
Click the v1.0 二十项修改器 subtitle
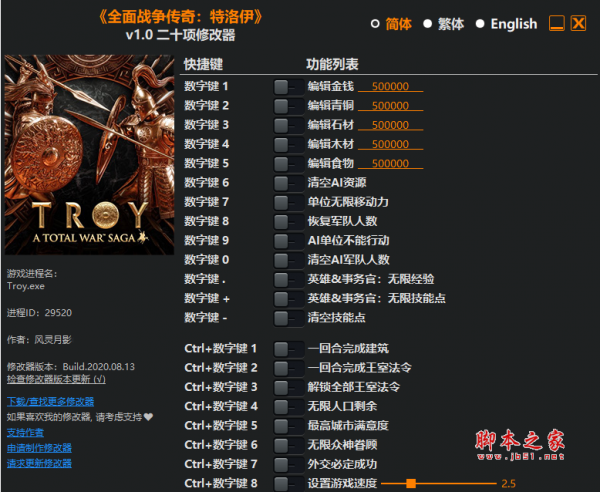pos(180,35)
